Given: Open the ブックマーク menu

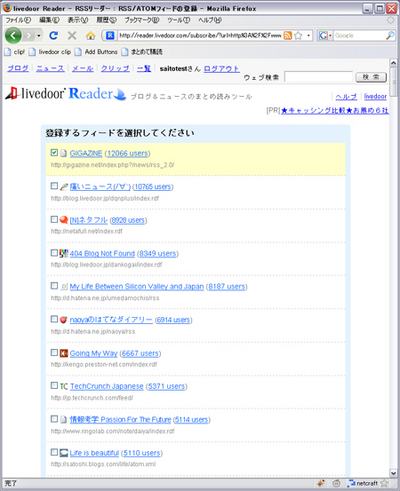Looking at the screenshot, I should pos(142,20).
